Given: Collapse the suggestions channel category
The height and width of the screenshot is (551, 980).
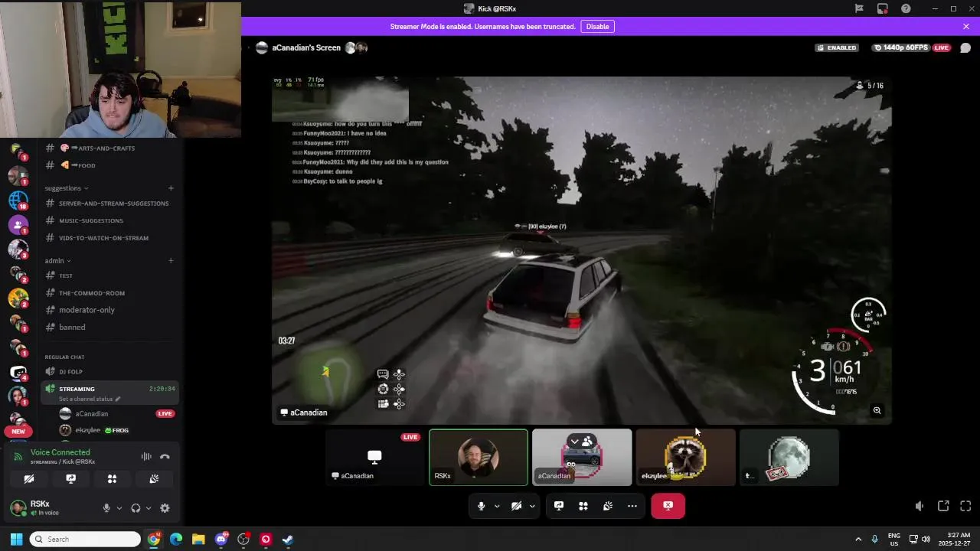Looking at the screenshot, I should (67, 188).
